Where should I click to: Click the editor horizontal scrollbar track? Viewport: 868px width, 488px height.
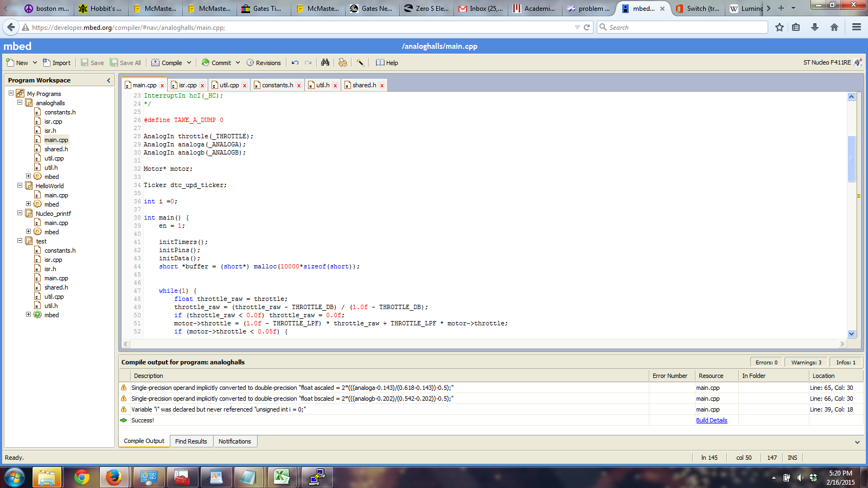tap(484, 344)
